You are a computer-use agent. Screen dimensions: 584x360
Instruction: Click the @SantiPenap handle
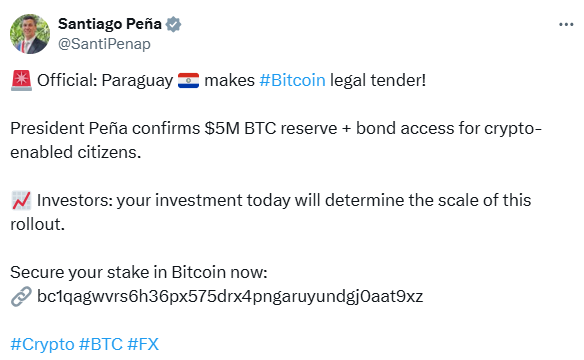(104, 44)
